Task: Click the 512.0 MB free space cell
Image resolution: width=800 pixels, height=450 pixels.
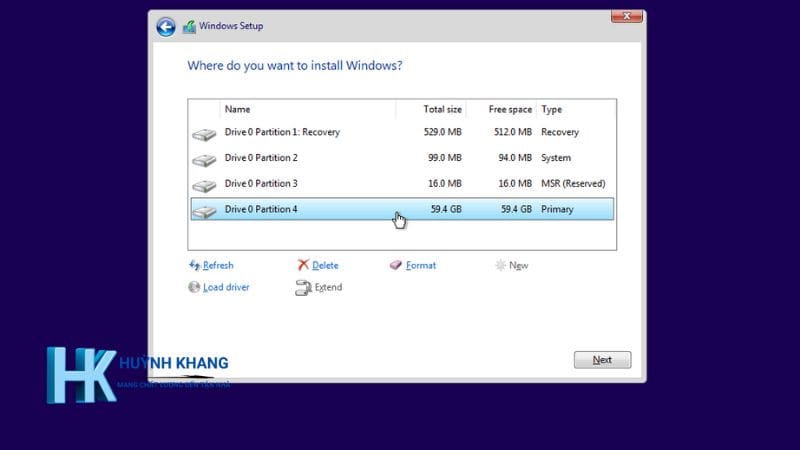Action: pyautogui.click(x=513, y=132)
